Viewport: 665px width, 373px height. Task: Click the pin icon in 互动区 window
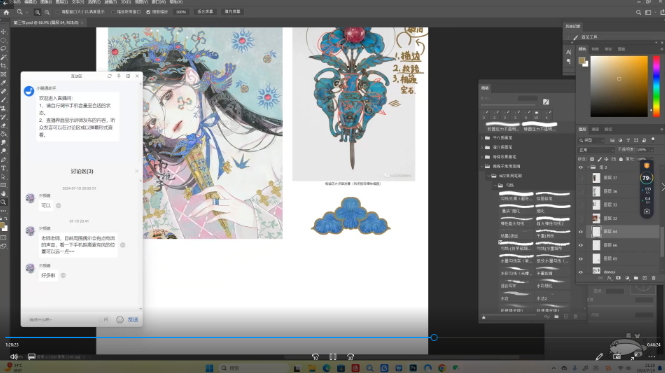(119, 76)
